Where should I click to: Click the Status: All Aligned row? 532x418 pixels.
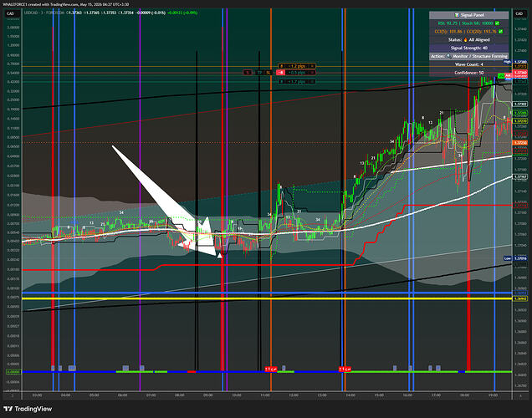(x=469, y=39)
